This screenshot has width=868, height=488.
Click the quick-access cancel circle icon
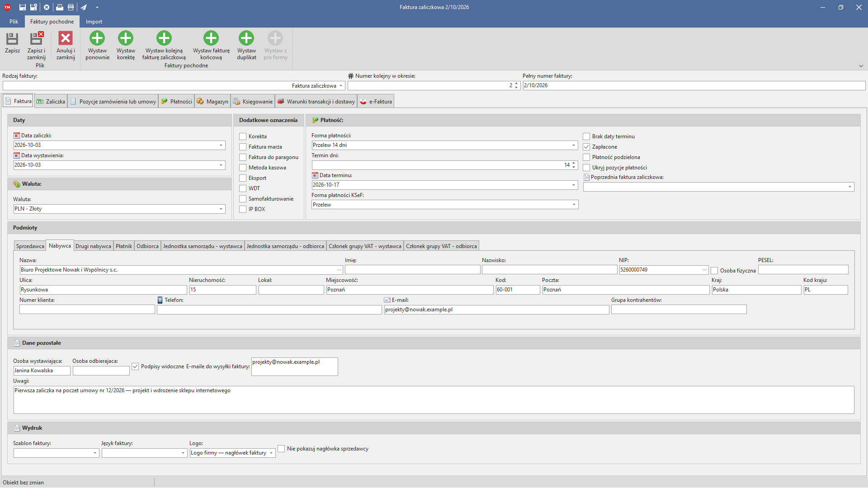point(47,7)
